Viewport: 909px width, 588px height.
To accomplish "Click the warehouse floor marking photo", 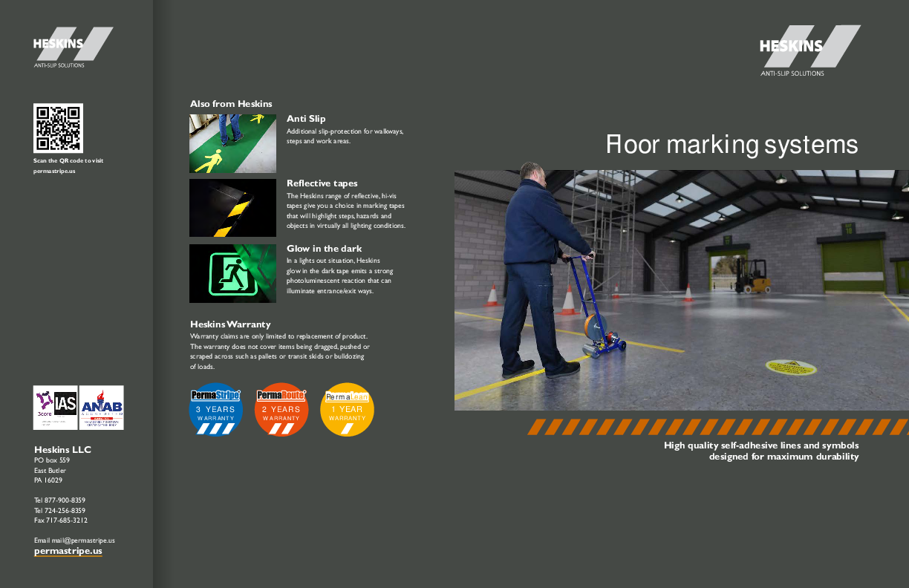I will (x=681, y=290).
